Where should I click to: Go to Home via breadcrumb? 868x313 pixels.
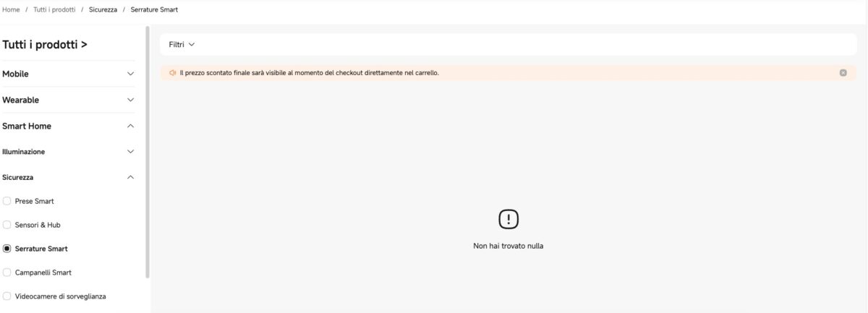[11, 9]
